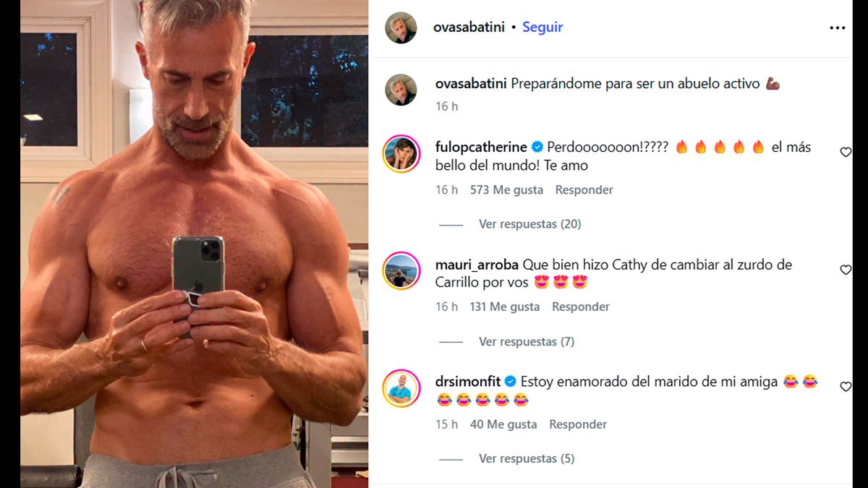The image size is (868, 488).
Task: Expand Ver respuestas (7) replies
Action: pos(527,341)
